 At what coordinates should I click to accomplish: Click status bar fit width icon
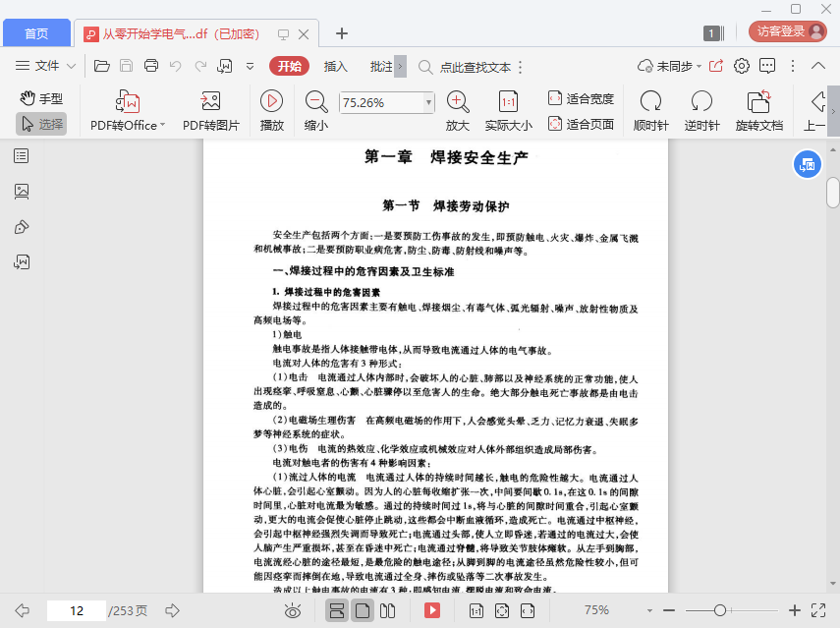coord(528,610)
